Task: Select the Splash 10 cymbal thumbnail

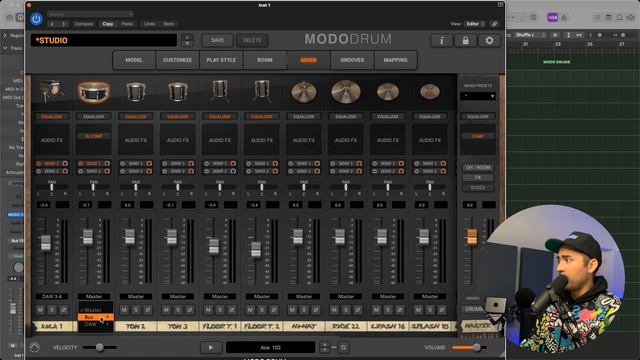Action: [430, 91]
